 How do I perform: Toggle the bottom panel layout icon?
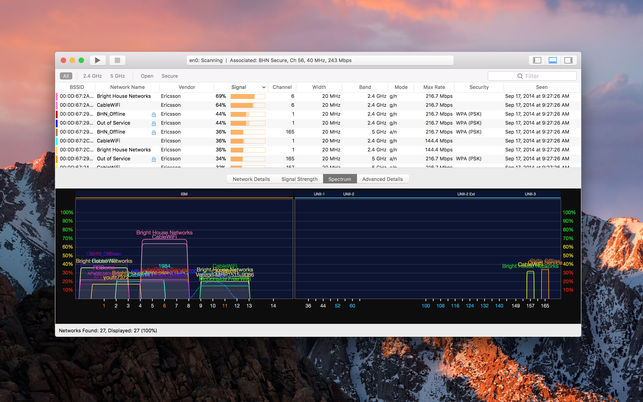point(552,60)
